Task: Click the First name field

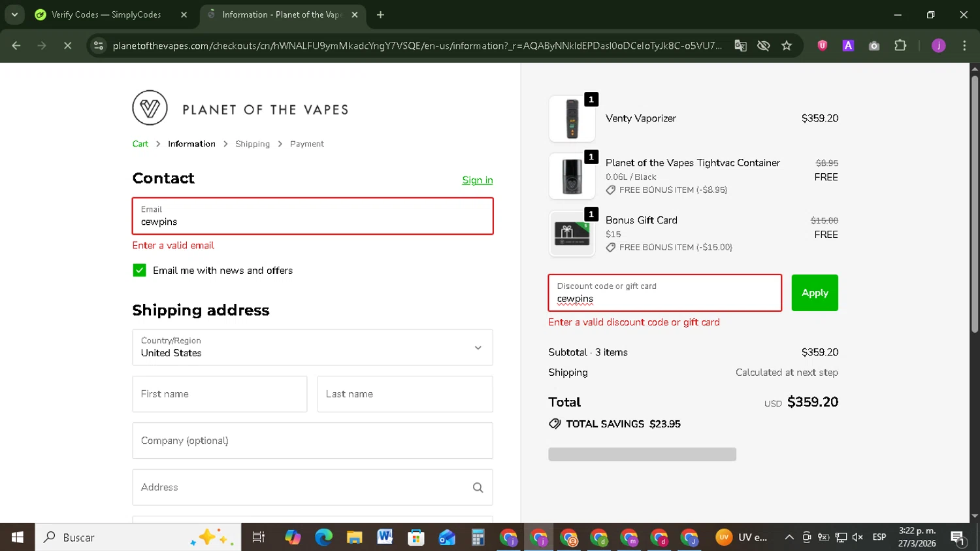Action: [x=220, y=394]
